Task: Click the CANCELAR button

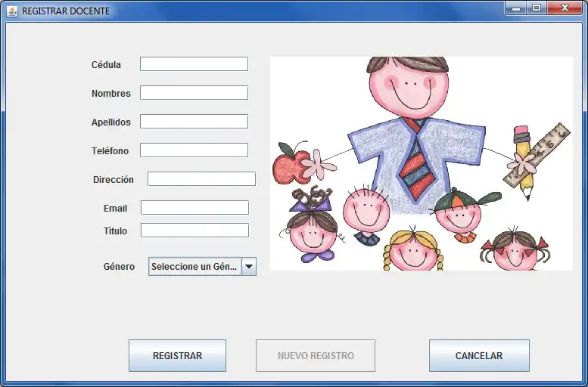Action: pyautogui.click(x=479, y=355)
